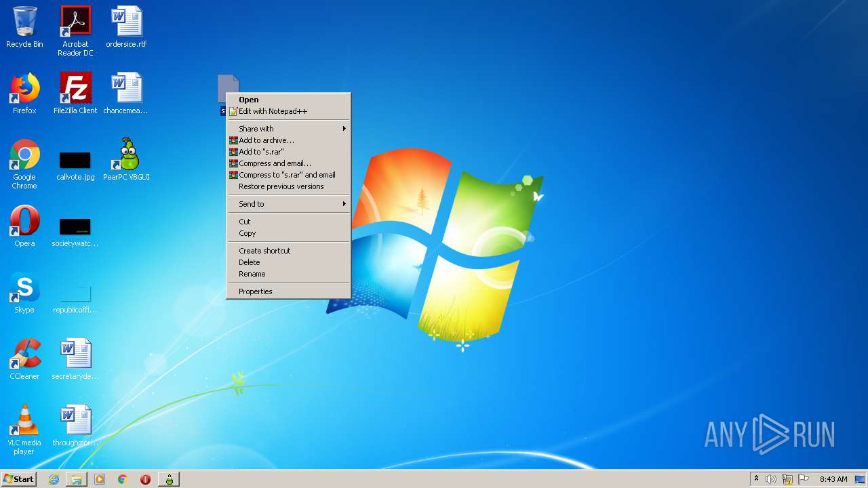Choose Restore previous versions
Screen dimensions: 868x488
coord(288,186)
